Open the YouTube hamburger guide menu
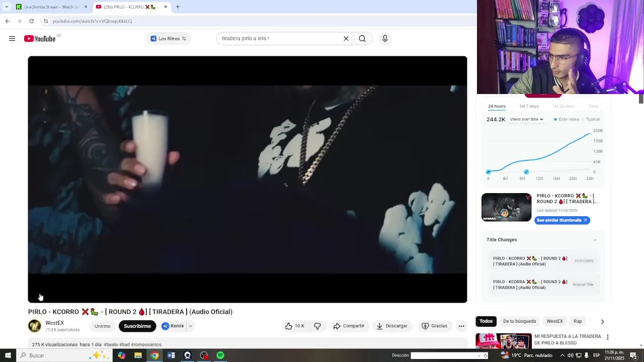 (x=12, y=39)
